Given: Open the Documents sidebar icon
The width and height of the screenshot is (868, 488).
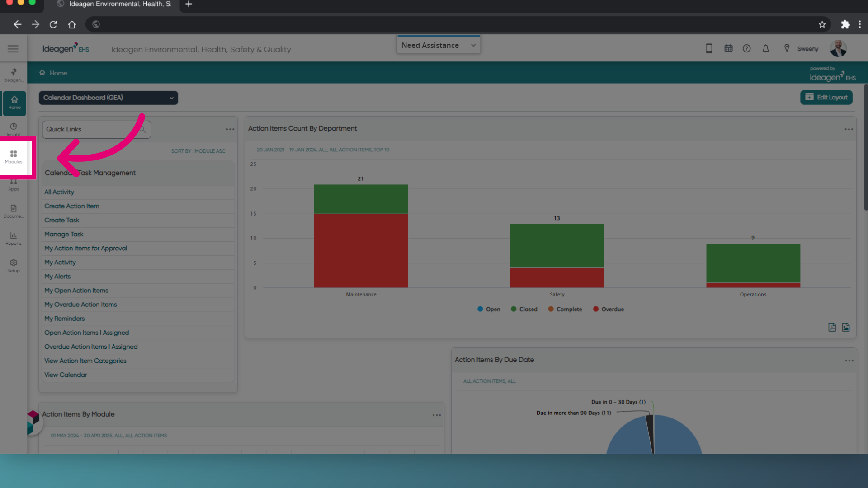Looking at the screenshot, I should point(14,211).
